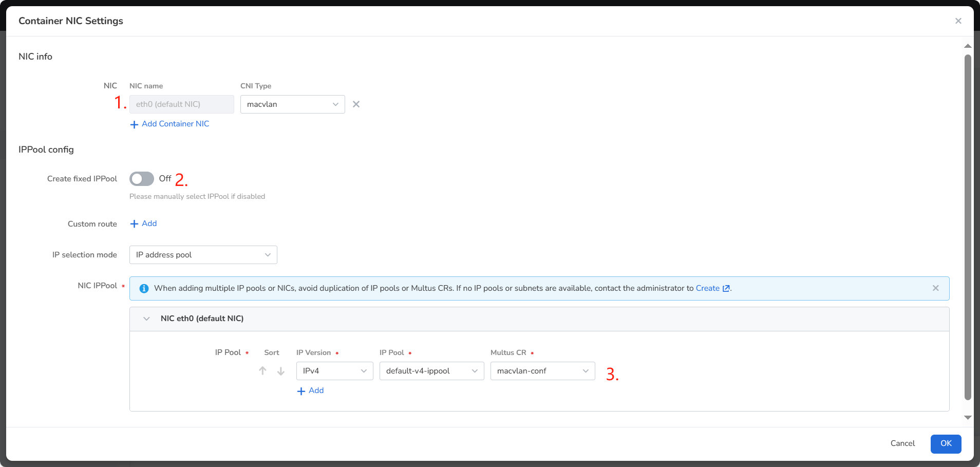Image resolution: width=980 pixels, height=467 pixels.
Task: Open the CNI Type macvlan dropdown
Action: click(x=292, y=104)
